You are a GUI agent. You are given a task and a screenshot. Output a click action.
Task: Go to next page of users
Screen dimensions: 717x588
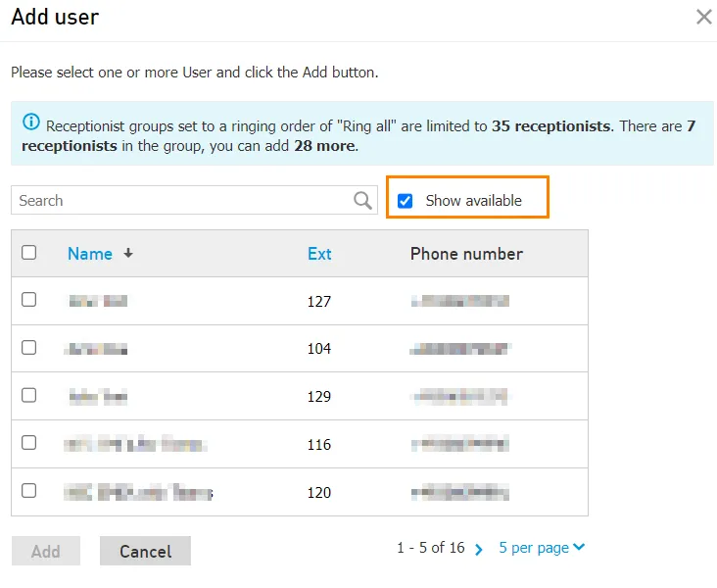click(x=479, y=549)
